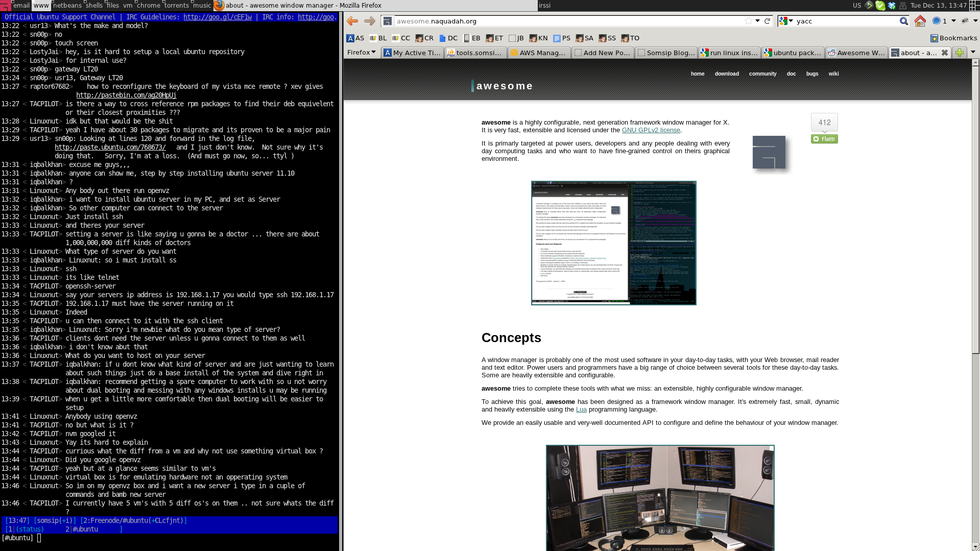The image size is (980, 551).
Task: Click the US keyboard layout indicator
Action: (857, 6)
